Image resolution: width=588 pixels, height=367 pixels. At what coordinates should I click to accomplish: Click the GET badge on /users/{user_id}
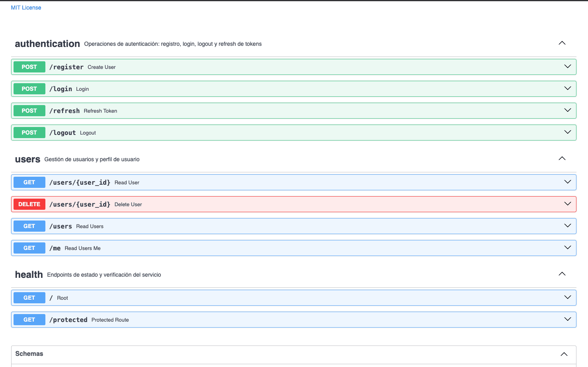(x=29, y=182)
